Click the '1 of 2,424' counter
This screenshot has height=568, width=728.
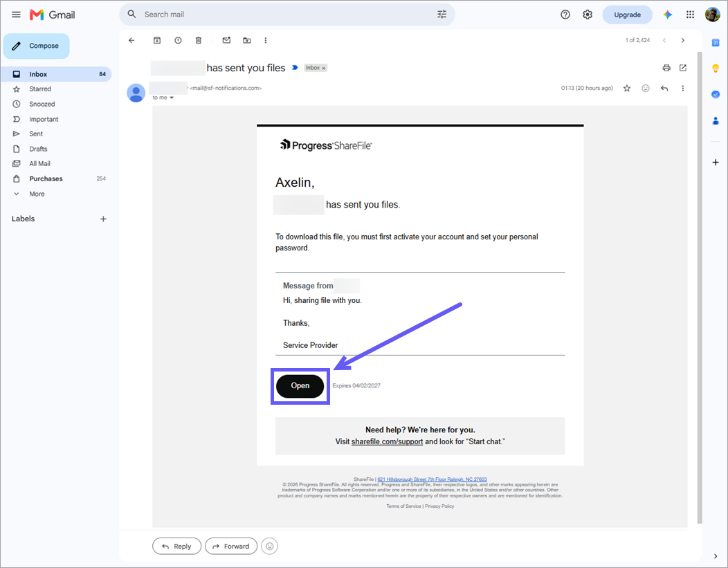pyautogui.click(x=637, y=40)
